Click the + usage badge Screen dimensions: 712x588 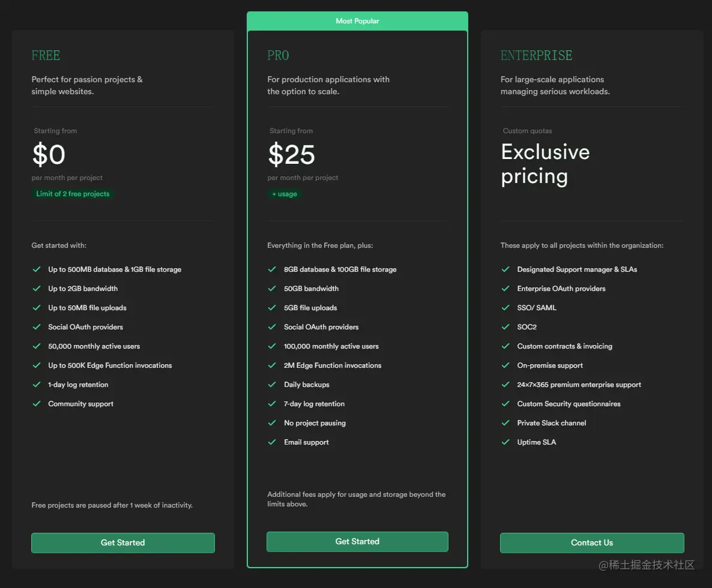pos(285,194)
